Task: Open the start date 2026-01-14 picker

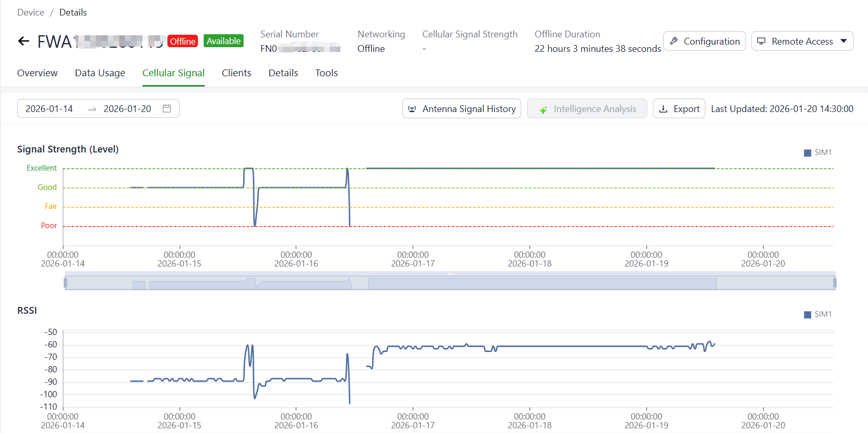Action: [49, 109]
